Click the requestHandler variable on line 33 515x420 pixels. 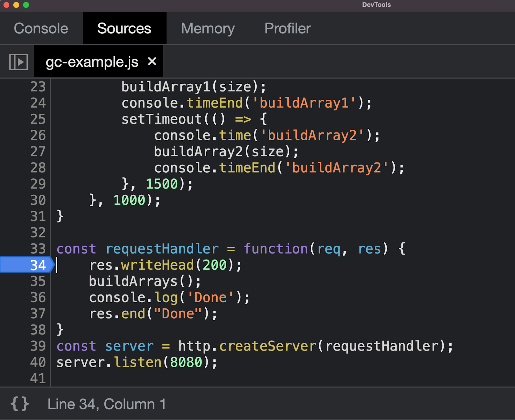tap(162, 249)
